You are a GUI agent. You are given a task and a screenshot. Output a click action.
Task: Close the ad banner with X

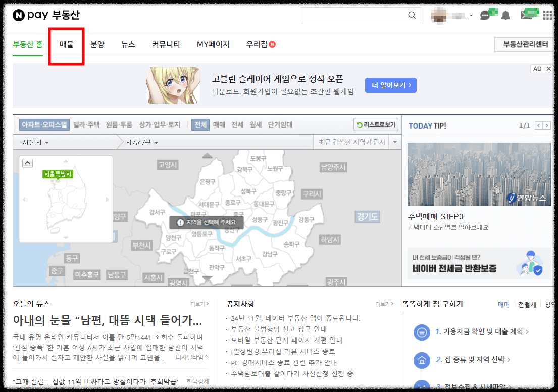click(549, 69)
